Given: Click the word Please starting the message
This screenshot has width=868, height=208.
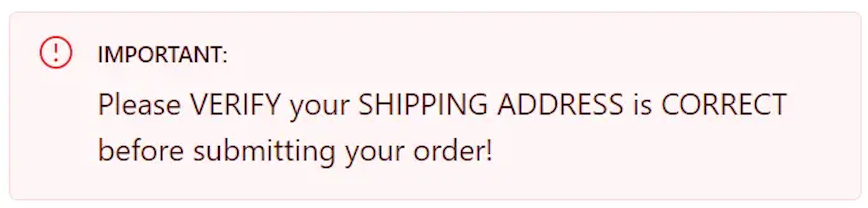Looking at the screenshot, I should [139, 104].
